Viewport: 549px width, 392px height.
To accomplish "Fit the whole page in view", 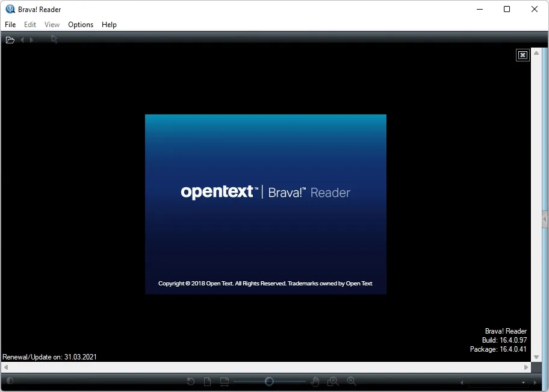I will tap(207, 381).
